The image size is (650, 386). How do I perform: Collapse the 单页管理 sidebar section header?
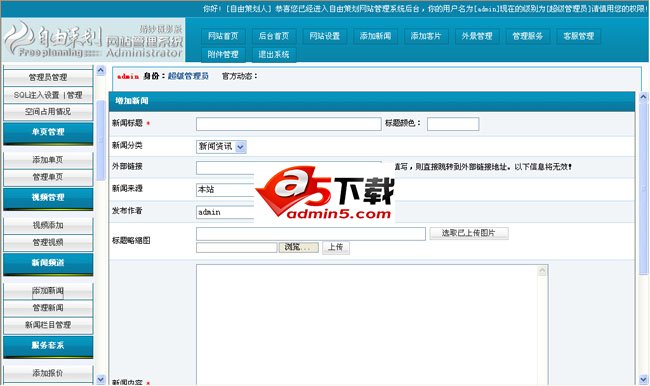48,133
